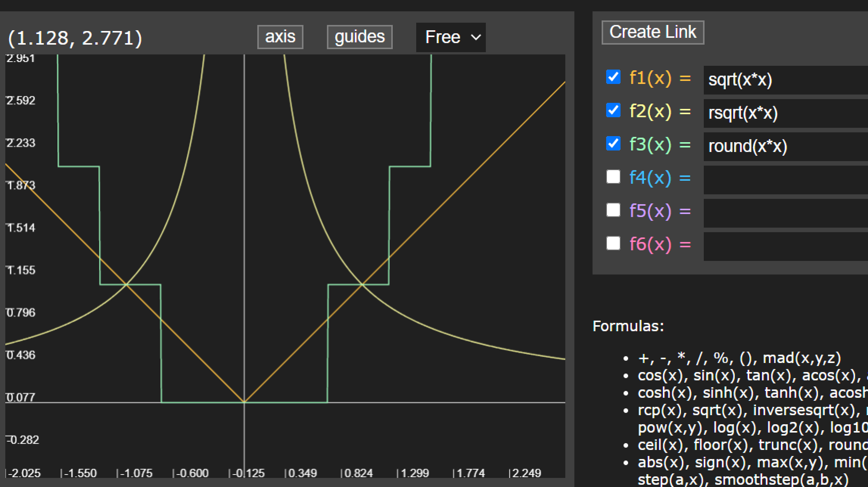Uncheck the f1(x) function checkbox

(613, 77)
